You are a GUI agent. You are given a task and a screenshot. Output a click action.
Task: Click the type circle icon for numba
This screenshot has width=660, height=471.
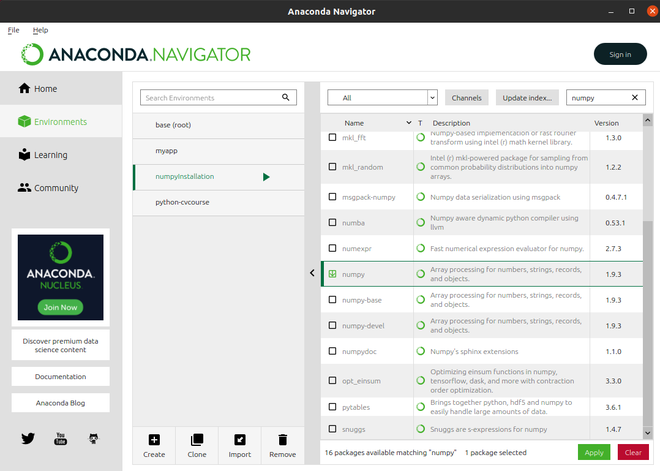pos(420,222)
